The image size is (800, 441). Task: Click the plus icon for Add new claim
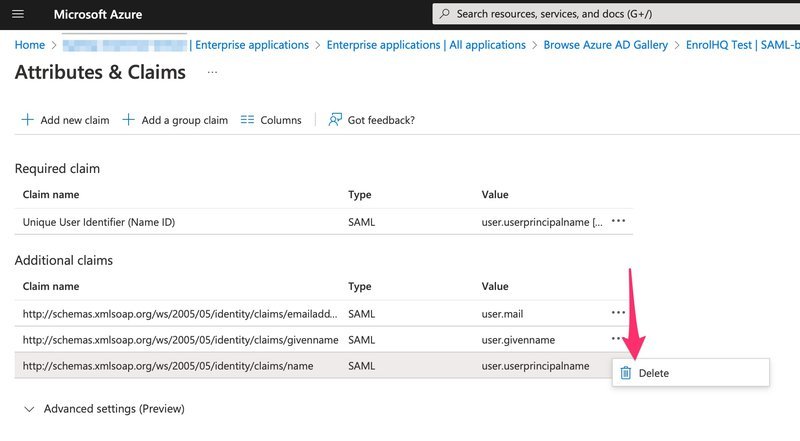tap(28, 120)
